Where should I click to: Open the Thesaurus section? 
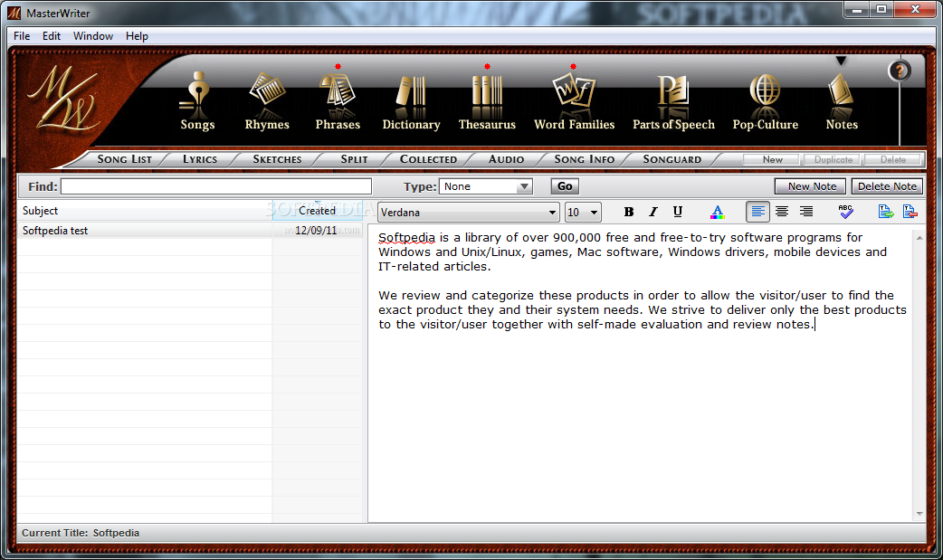487,101
